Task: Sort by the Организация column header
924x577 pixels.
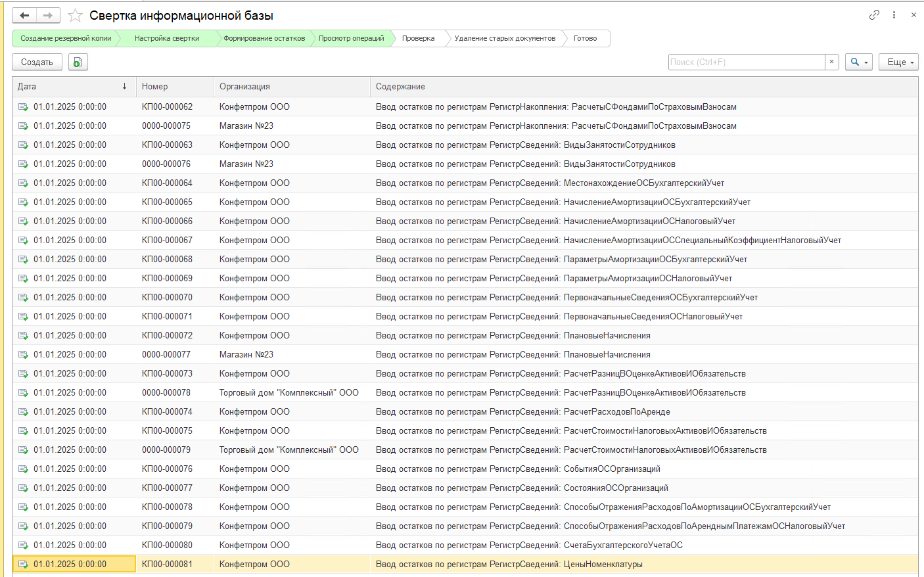Action: pos(292,86)
